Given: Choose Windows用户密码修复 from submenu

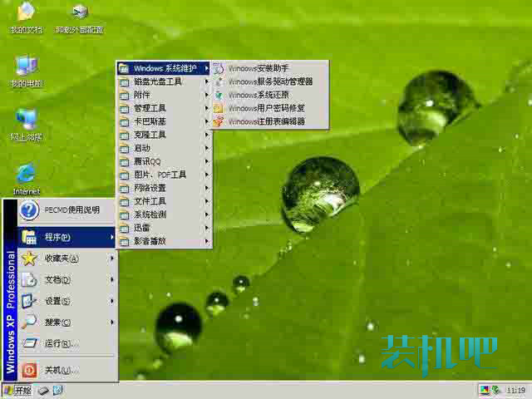Looking at the screenshot, I should click(266, 108).
